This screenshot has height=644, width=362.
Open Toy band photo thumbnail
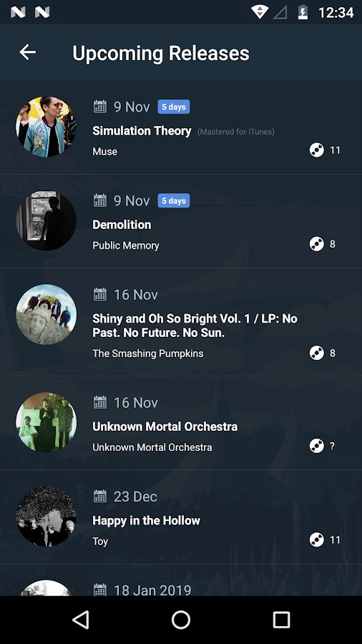coord(46,516)
